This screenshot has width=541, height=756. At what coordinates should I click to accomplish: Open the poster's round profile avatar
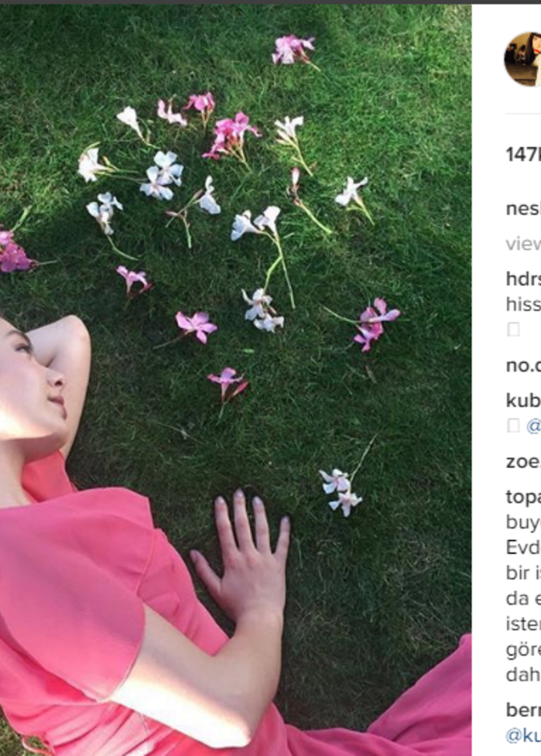point(523,60)
